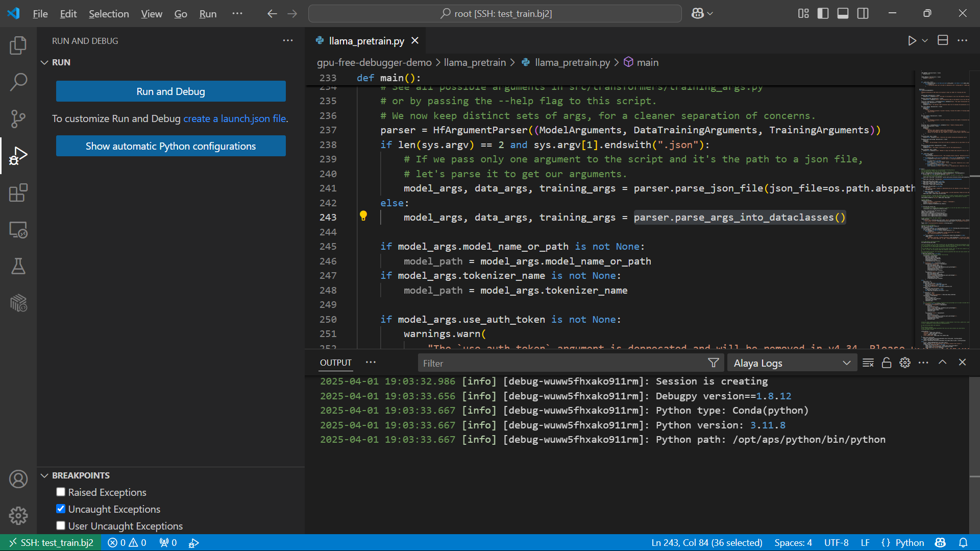Open the create a launch.json file link
Viewport: 980px width, 551px height.
pyautogui.click(x=234, y=118)
